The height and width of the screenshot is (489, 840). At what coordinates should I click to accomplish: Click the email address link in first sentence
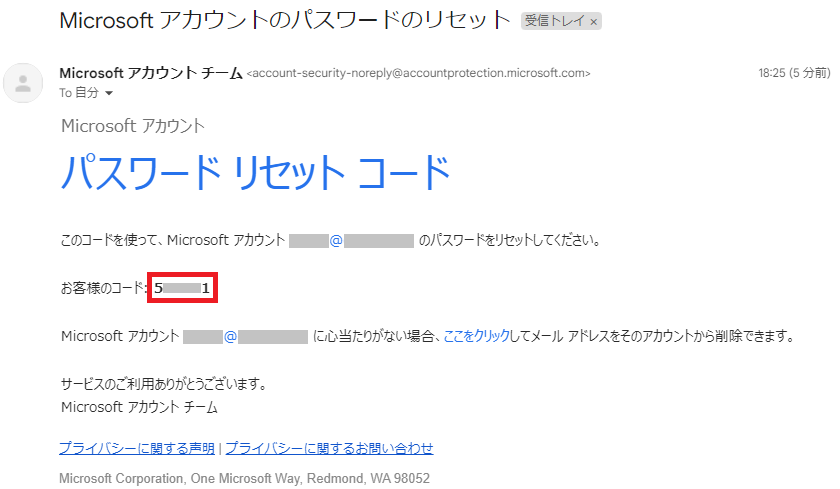pyautogui.click(x=351, y=240)
